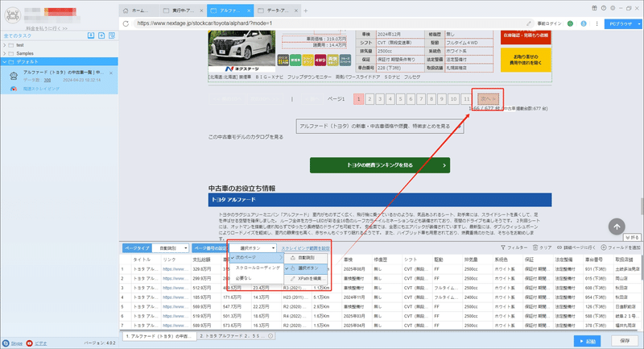Click スクレイピング範囲を設定 link
The height and width of the screenshot is (349, 644).
(x=305, y=248)
